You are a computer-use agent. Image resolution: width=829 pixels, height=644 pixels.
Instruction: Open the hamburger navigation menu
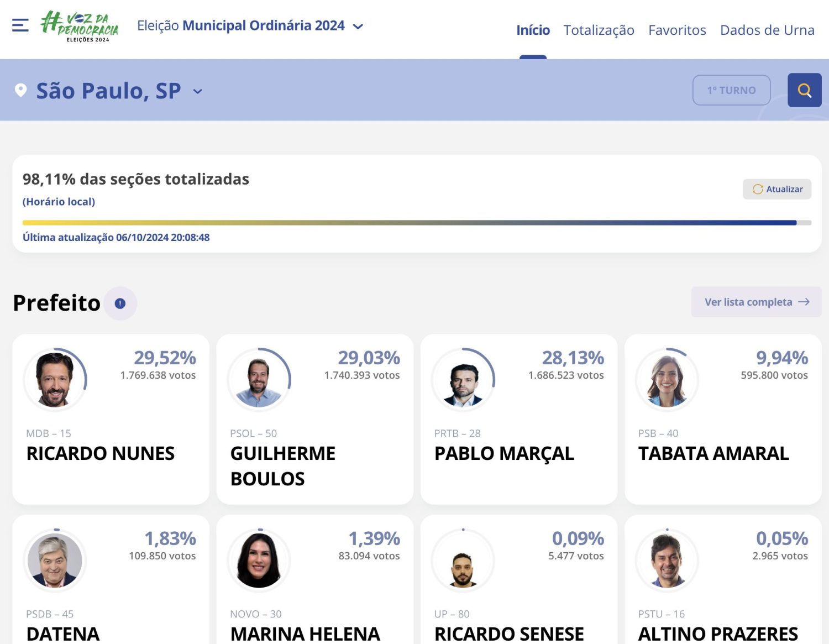coord(20,25)
